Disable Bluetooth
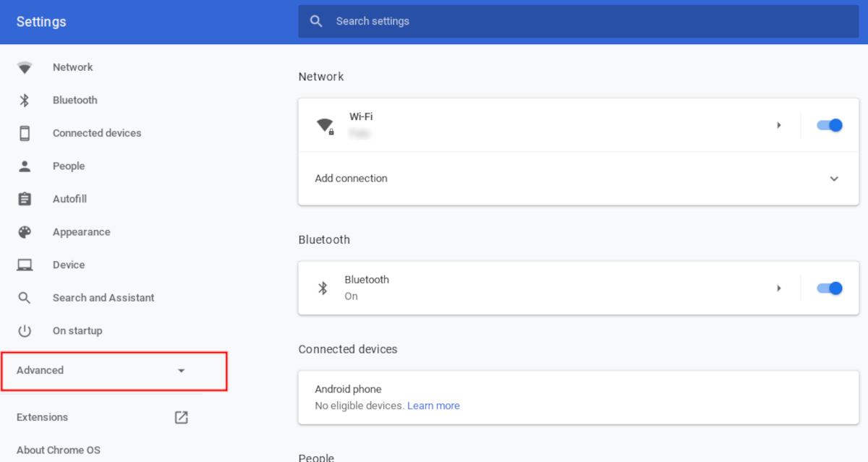 pos(829,288)
